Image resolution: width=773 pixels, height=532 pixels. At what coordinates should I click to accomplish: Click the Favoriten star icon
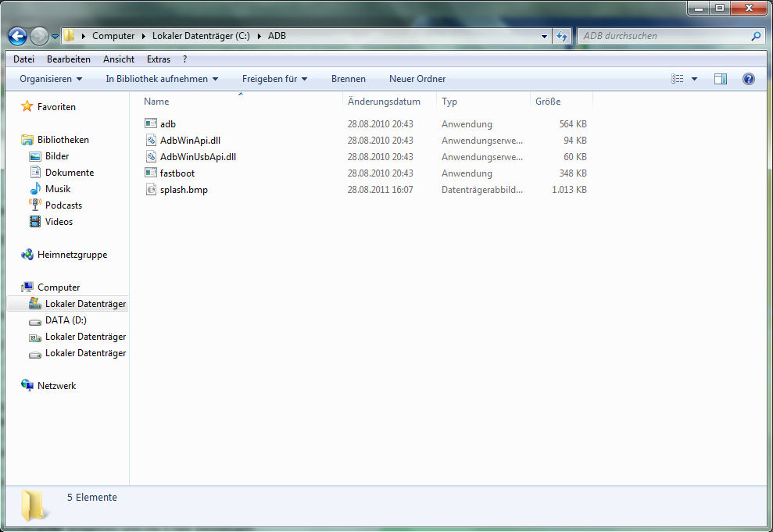tap(27, 106)
